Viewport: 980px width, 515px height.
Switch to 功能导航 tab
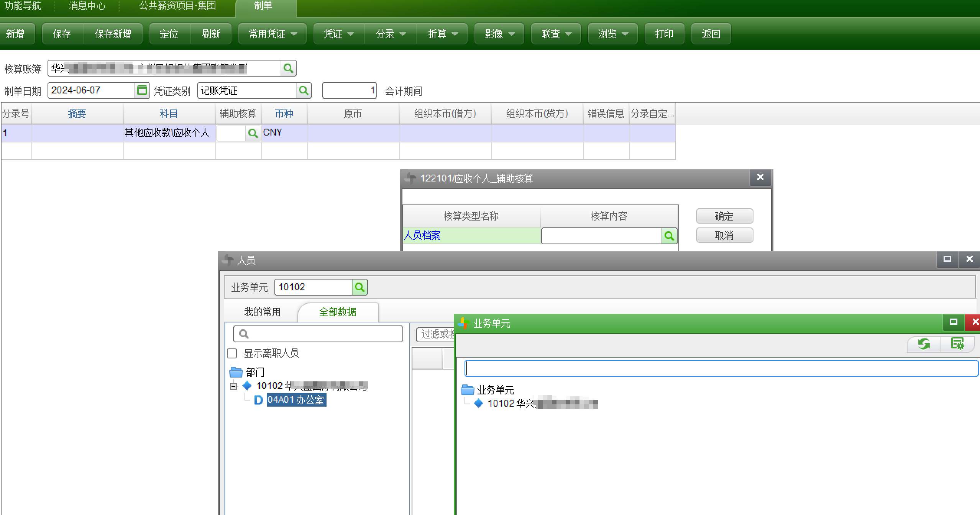click(x=23, y=6)
